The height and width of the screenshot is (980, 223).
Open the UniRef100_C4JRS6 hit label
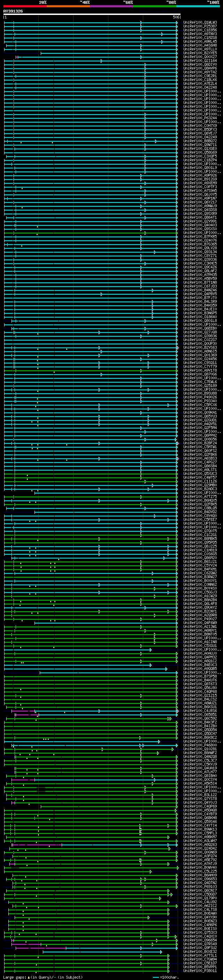[200, 711]
